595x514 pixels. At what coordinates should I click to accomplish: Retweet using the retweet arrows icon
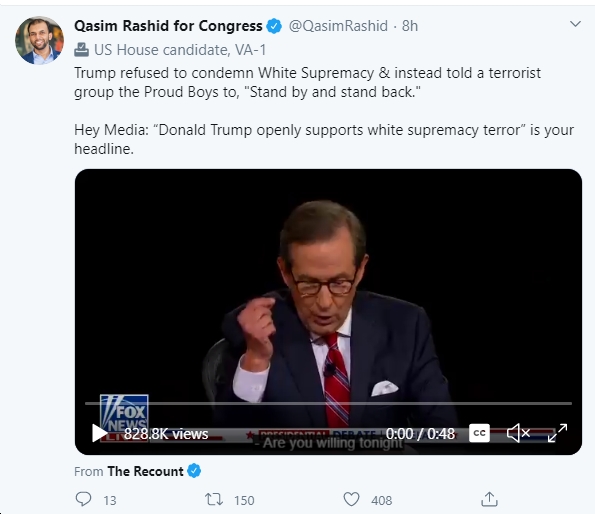214,499
